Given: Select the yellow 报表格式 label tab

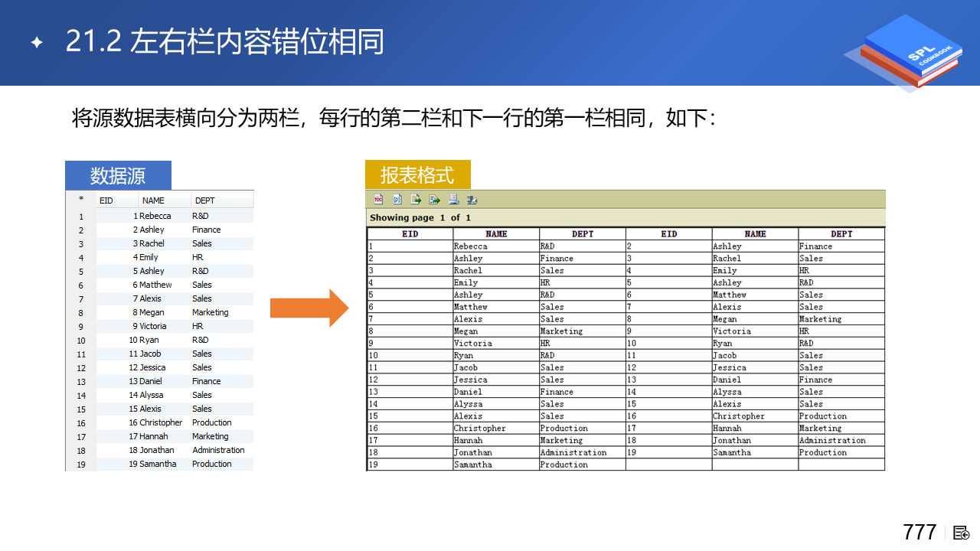Looking at the screenshot, I should 417,174.
